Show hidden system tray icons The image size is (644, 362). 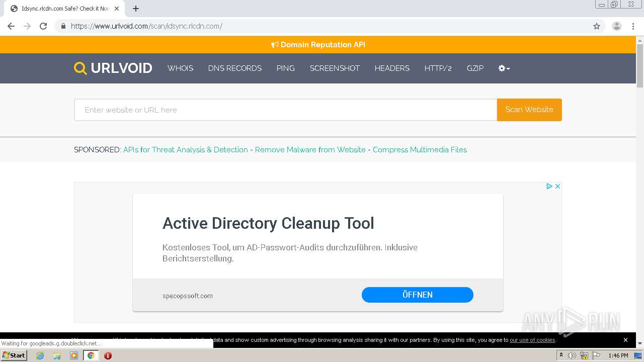click(x=561, y=355)
